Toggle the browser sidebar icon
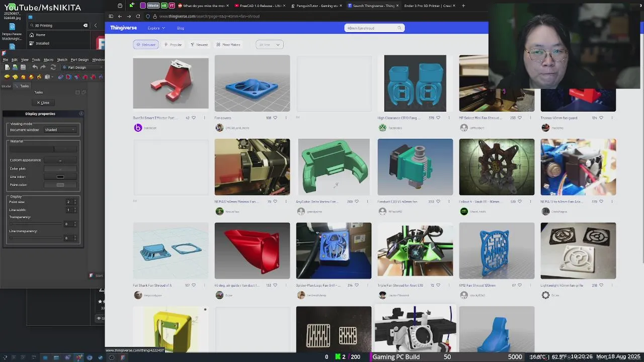 111,16
